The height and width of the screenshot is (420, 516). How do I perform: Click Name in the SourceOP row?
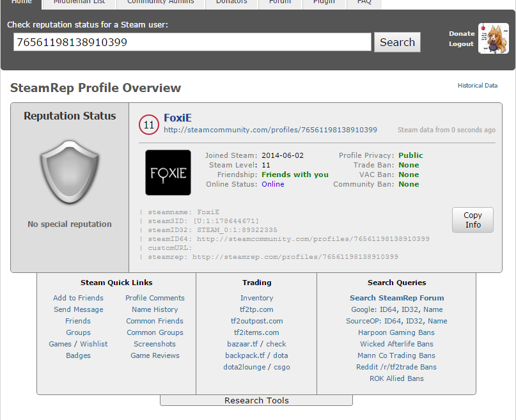[x=437, y=321]
